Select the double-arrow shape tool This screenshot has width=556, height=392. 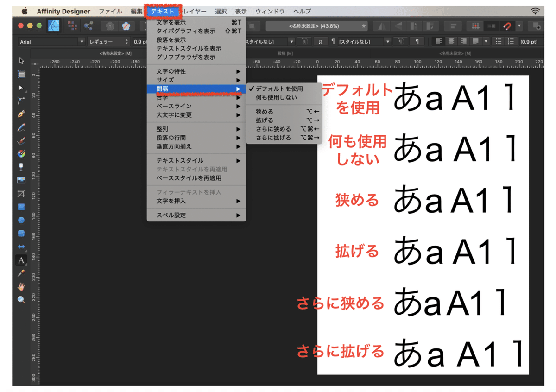point(21,247)
